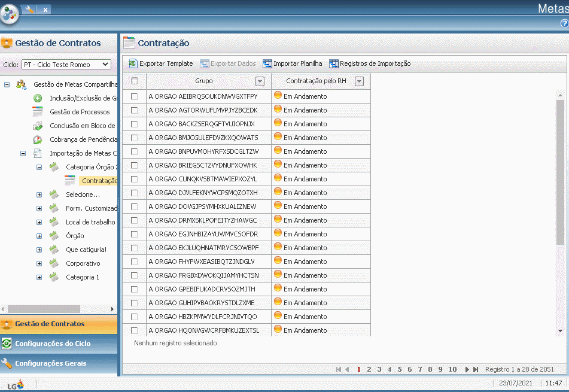Click the LG logo in status bar
The height and width of the screenshot is (392, 569).
[x=16, y=385]
